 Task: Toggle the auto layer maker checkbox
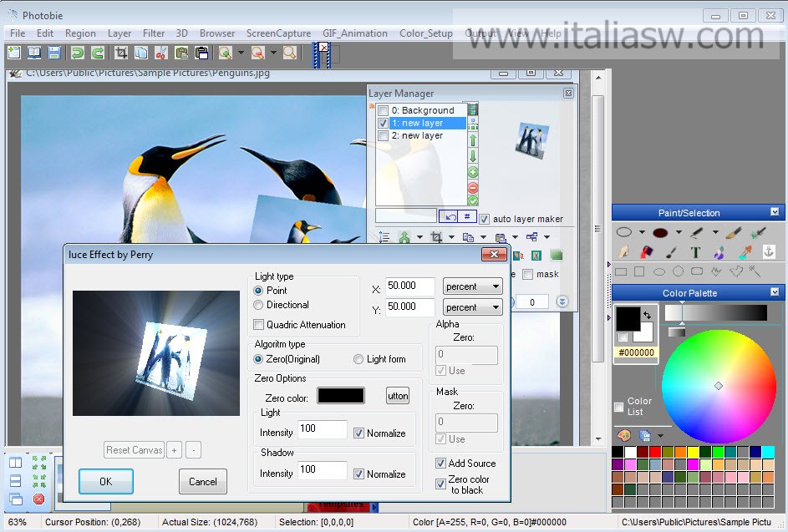[484, 219]
